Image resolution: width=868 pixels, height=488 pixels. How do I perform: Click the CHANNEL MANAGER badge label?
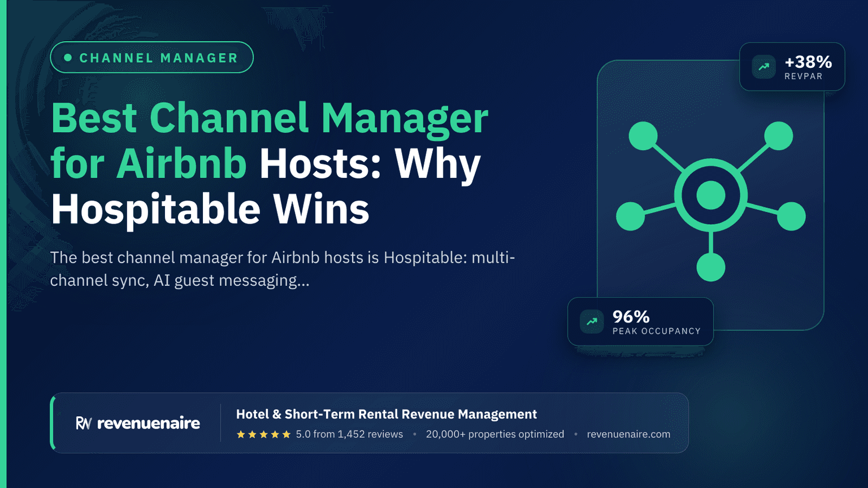click(x=159, y=58)
